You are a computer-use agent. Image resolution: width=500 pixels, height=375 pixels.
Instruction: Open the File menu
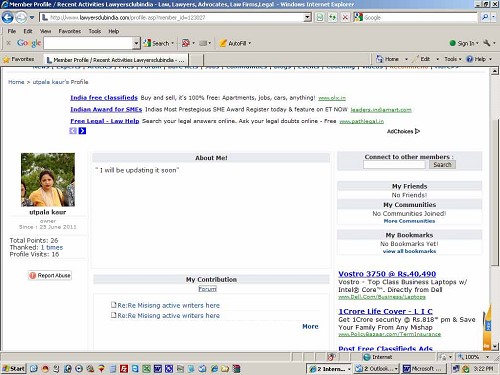pyautogui.click(x=12, y=31)
